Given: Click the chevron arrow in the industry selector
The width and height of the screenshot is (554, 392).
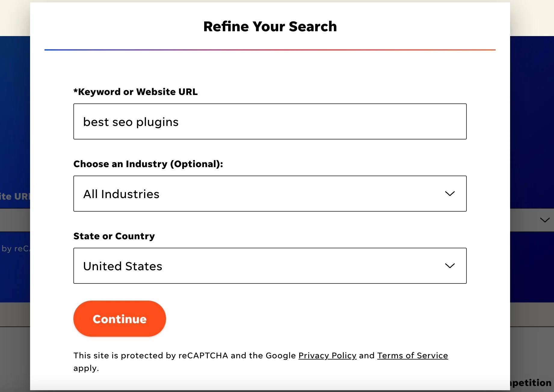Looking at the screenshot, I should [x=450, y=194].
